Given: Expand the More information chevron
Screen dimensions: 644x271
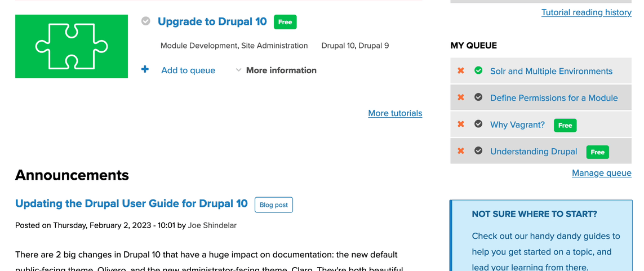Looking at the screenshot, I should tap(238, 70).
